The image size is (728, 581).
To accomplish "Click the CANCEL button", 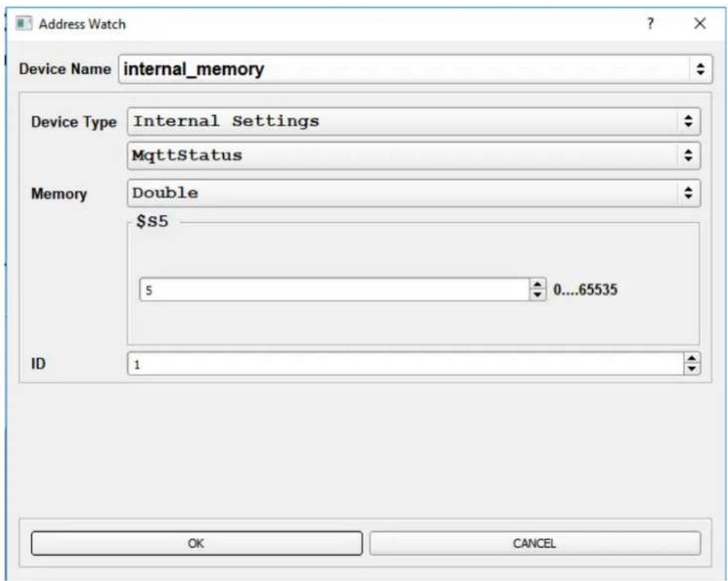I will click(x=535, y=544).
